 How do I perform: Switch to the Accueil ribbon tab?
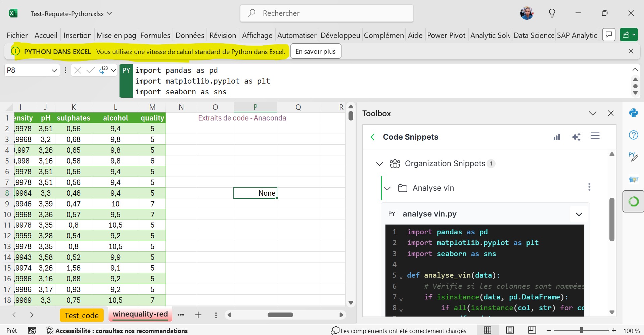46,35
